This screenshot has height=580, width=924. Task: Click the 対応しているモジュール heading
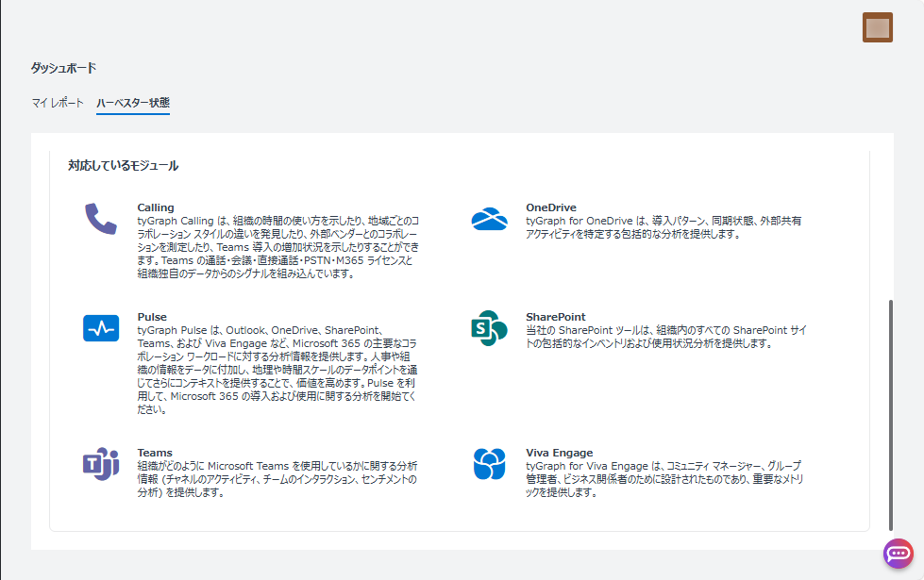pos(123,165)
